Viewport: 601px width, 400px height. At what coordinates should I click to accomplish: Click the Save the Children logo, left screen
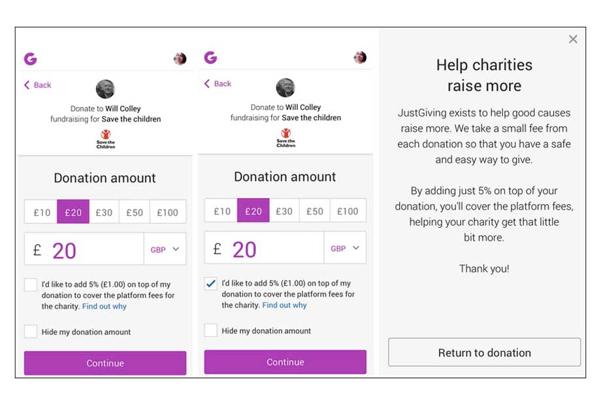point(105,141)
